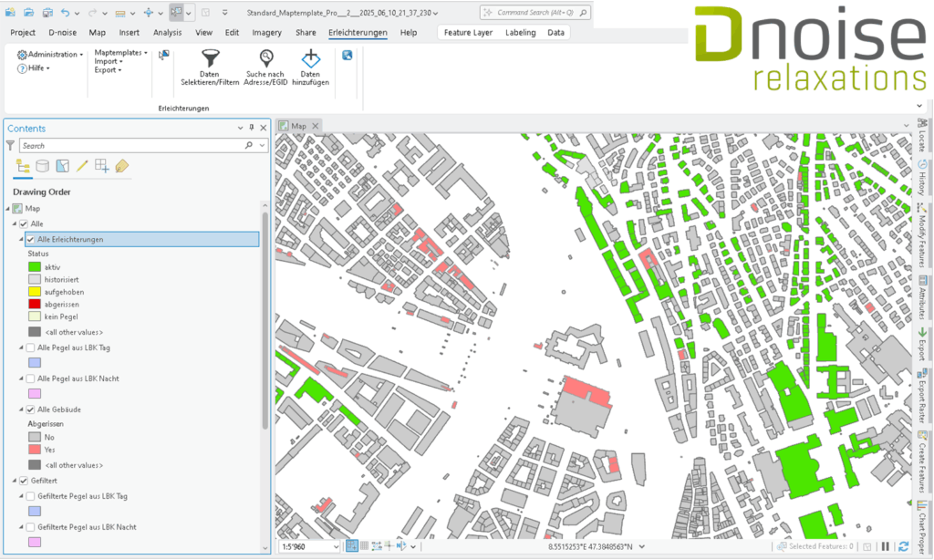Click the List By Snapping icon
Image resolution: width=934 pixels, height=560 pixels.
pyautogui.click(x=102, y=166)
